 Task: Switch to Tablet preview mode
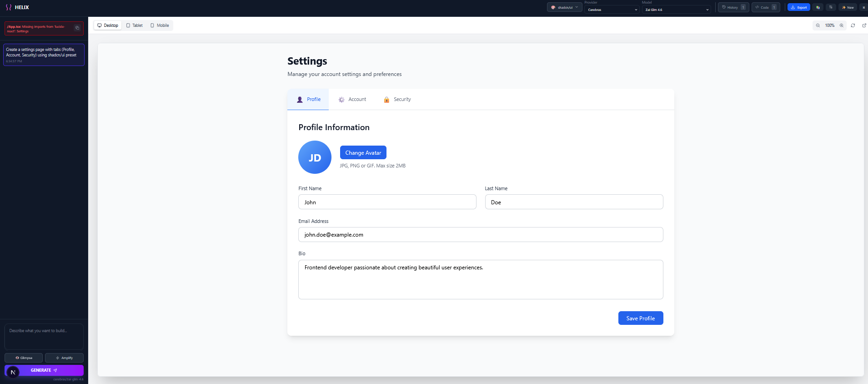pos(135,25)
